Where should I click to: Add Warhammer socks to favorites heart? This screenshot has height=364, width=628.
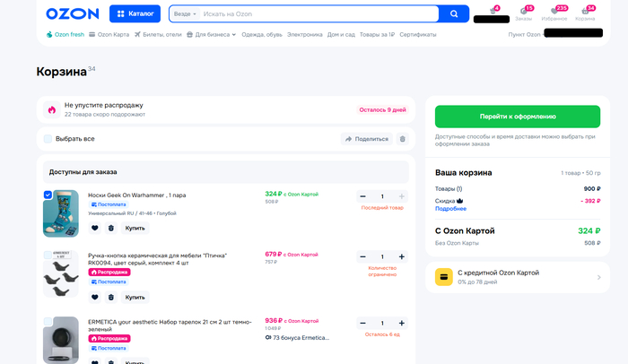click(x=94, y=228)
